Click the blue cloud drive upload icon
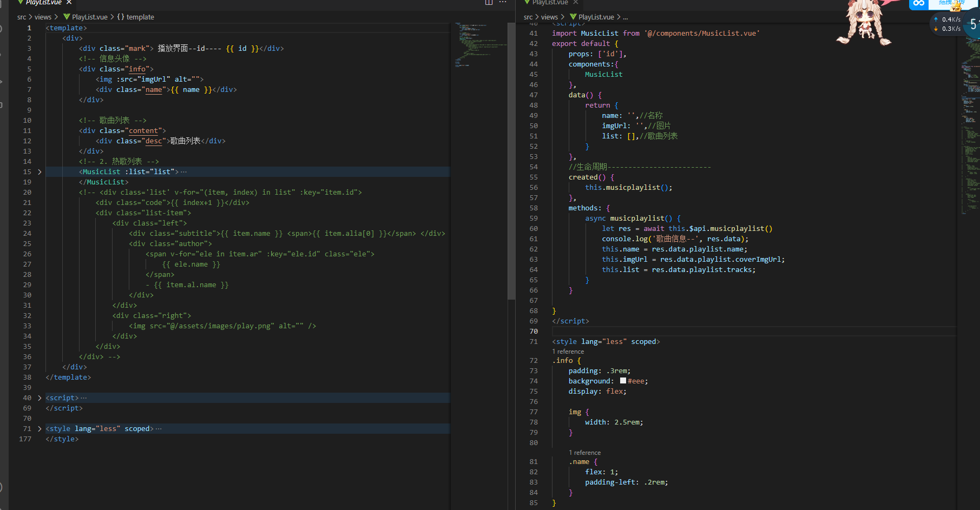Image resolution: width=980 pixels, height=510 pixels. (919, 4)
